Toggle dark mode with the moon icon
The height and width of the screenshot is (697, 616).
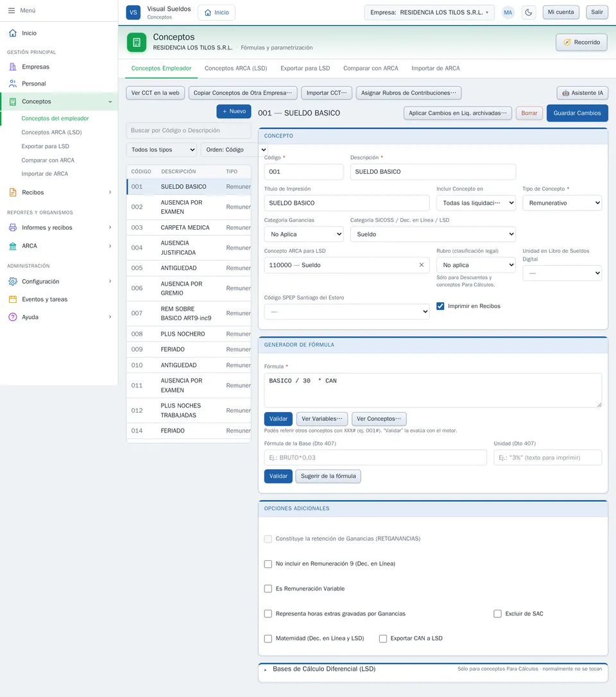point(529,12)
